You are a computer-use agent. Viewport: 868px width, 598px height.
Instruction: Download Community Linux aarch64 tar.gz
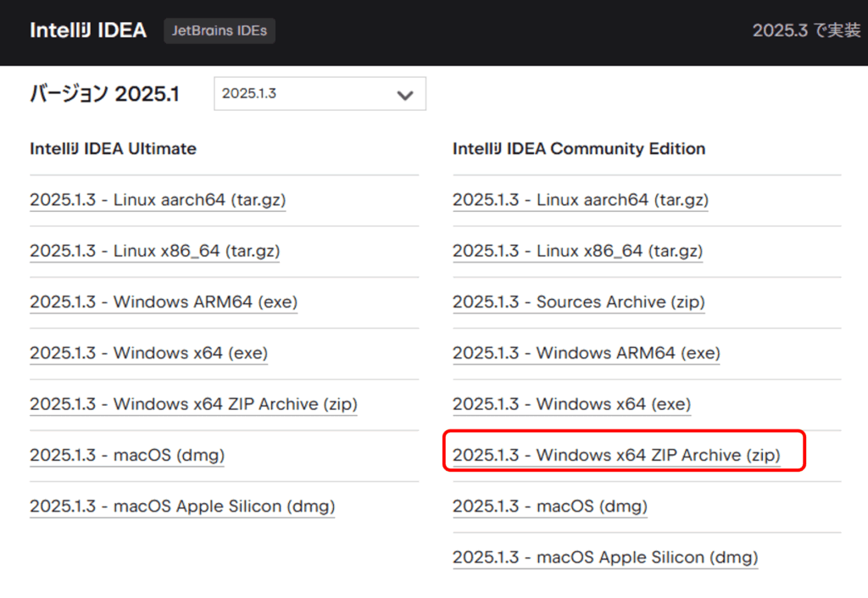[x=581, y=201]
